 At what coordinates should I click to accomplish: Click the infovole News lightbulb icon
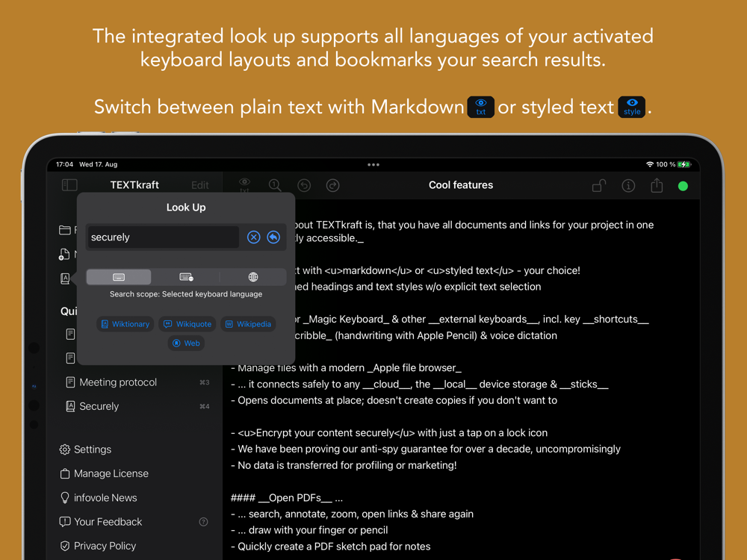[x=65, y=497]
